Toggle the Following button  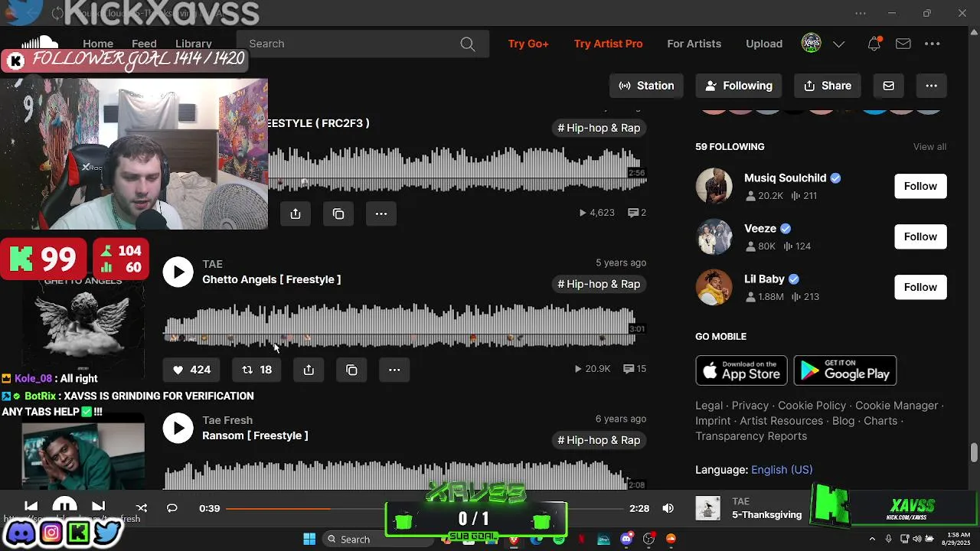[739, 86]
